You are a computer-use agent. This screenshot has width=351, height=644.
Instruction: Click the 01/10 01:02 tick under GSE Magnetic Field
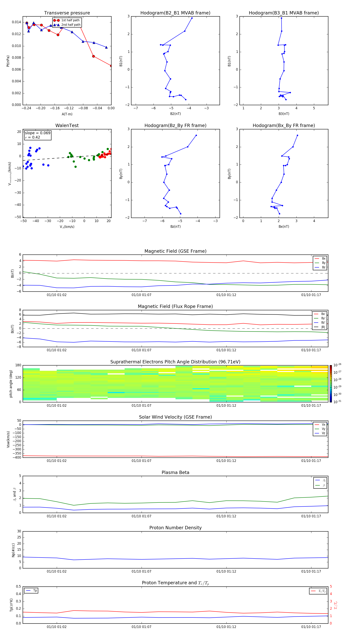[57, 295]
